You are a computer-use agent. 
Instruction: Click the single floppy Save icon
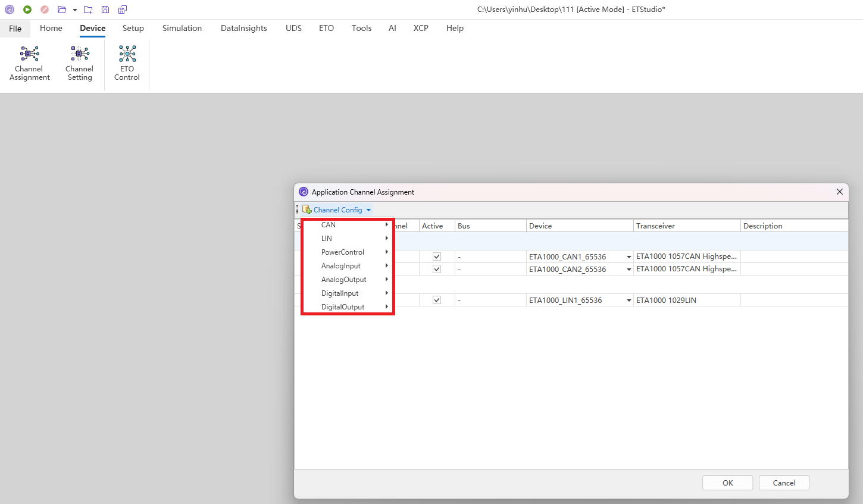pyautogui.click(x=105, y=10)
